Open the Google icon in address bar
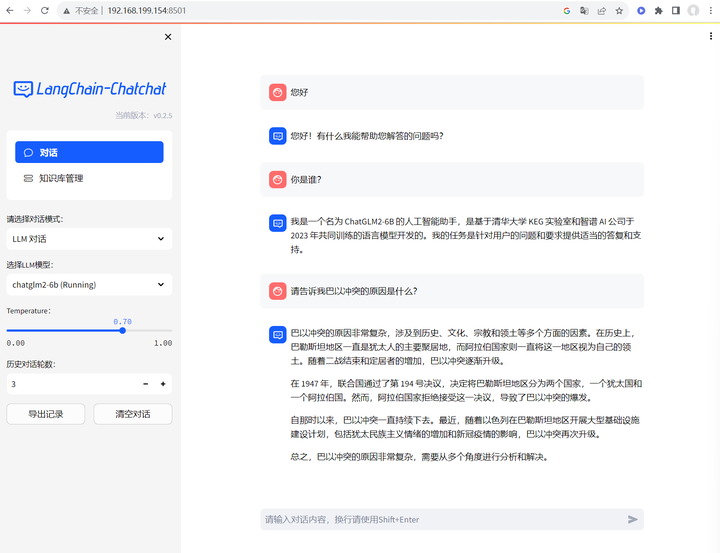This screenshot has height=553, width=720. point(567,11)
